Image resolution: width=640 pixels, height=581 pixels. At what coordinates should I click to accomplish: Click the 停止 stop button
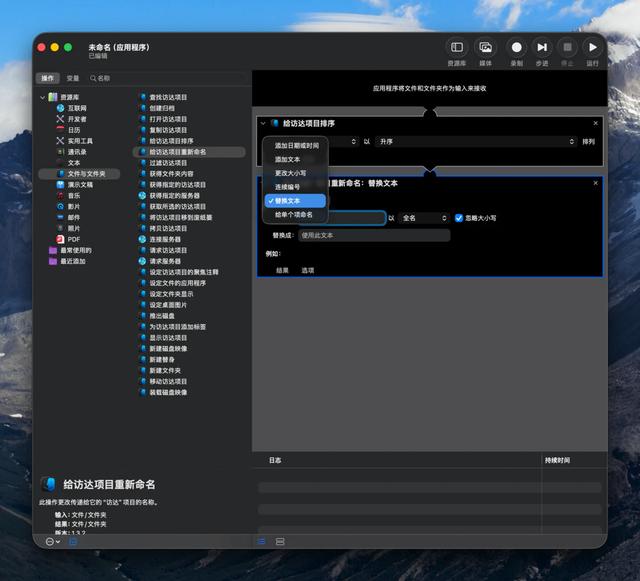567,47
